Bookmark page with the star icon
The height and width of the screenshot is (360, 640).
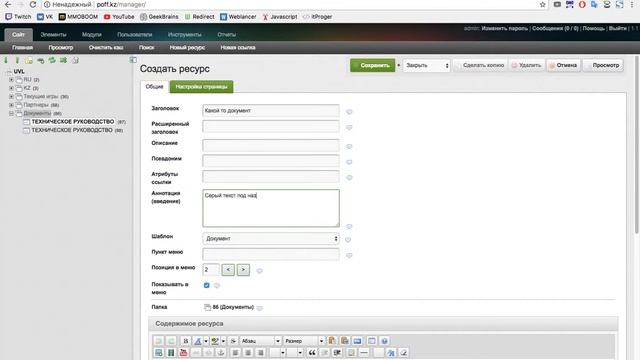(x=542, y=4)
